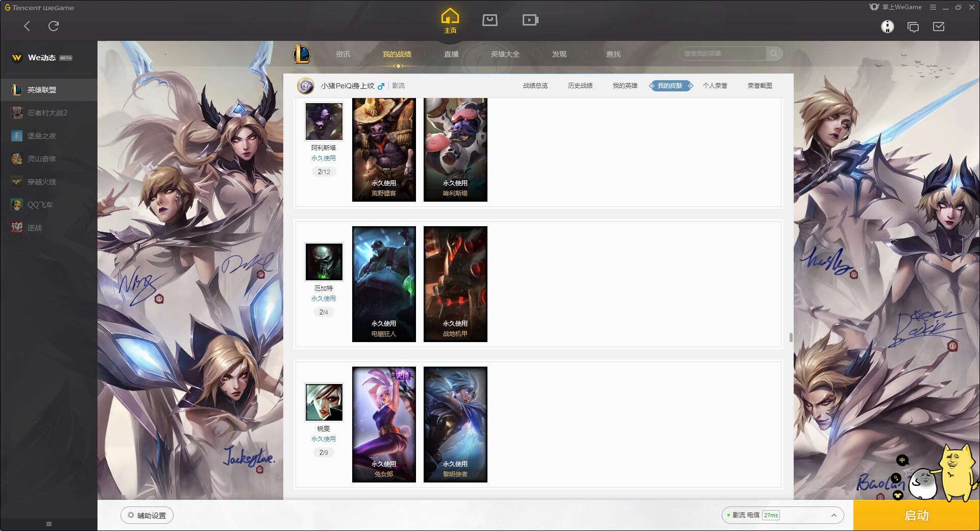
Task: Click the League of Legends logo
Action: [x=302, y=54]
